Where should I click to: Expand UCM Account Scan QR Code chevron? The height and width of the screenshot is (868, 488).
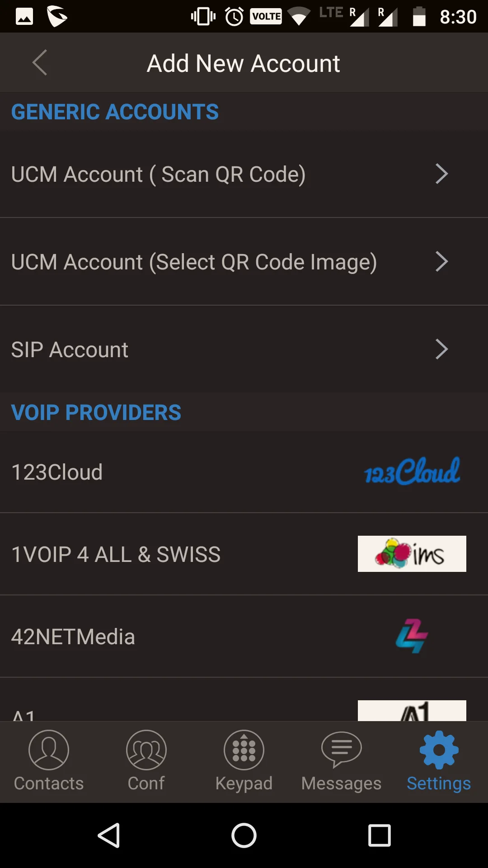(441, 174)
